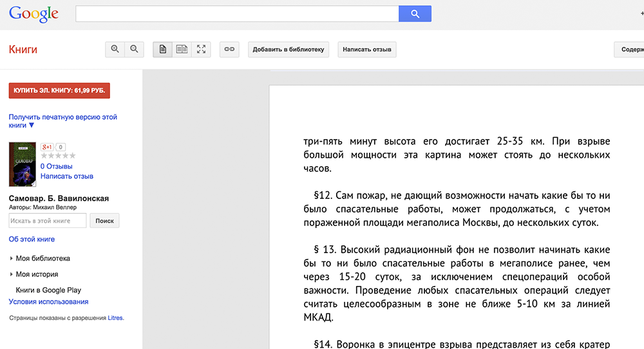Open the Книги section heading
The width and height of the screenshot is (644, 349).
tap(23, 50)
